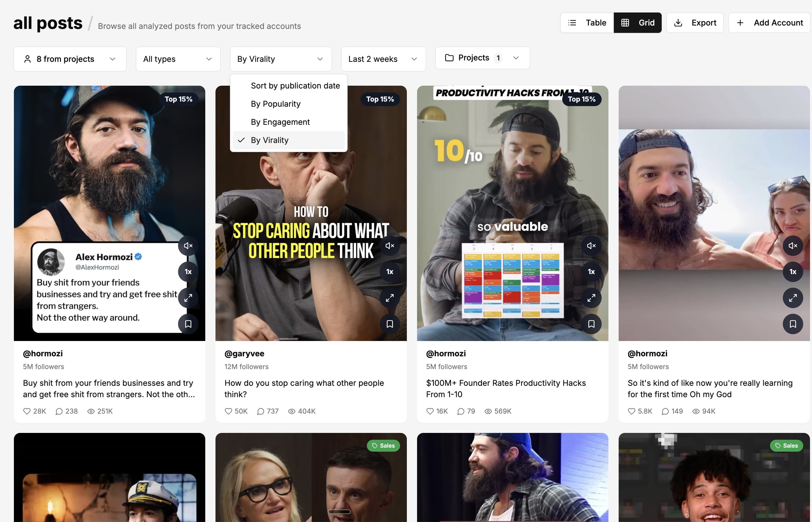Click Sales tag on the two-person interview card
The width and height of the screenshot is (812, 522).
tap(384, 446)
